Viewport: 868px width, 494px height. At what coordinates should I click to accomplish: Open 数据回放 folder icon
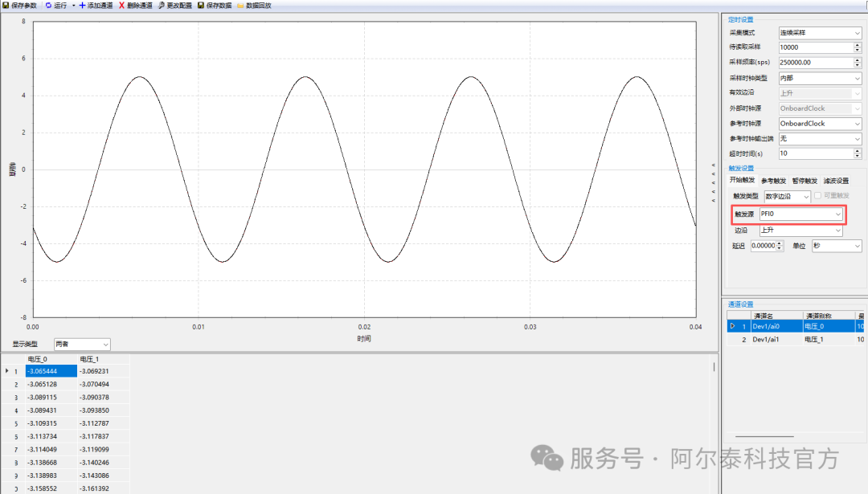(240, 5)
